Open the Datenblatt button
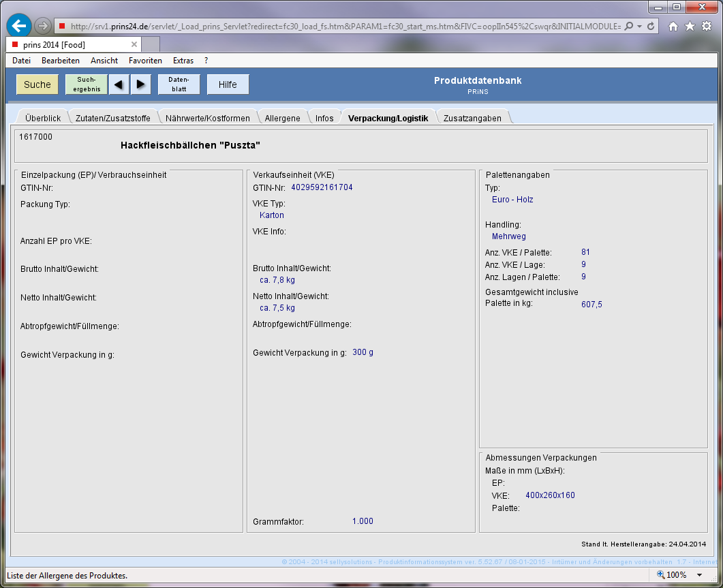 [x=179, y=84]
